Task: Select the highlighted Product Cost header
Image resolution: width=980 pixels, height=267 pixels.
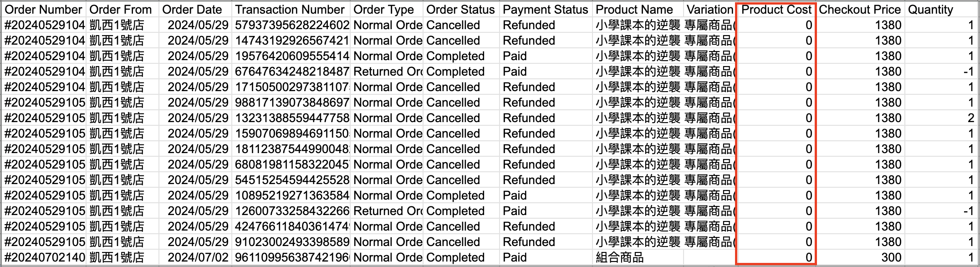Action: tap(776, 10)
